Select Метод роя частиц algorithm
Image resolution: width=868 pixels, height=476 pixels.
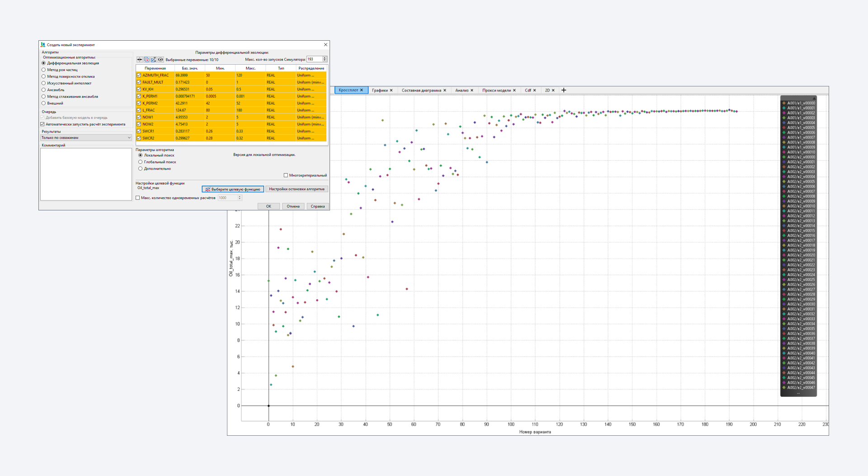[x=44, y=70]
